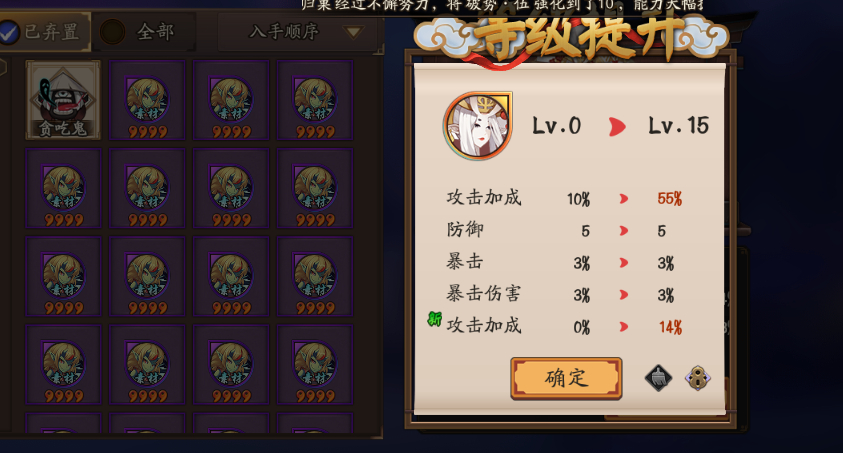The height and width of the screenshot is (453, 843).
Task: Click the 攻击加成 55% value
Action: pyautogui.click(x=669, y=199)
